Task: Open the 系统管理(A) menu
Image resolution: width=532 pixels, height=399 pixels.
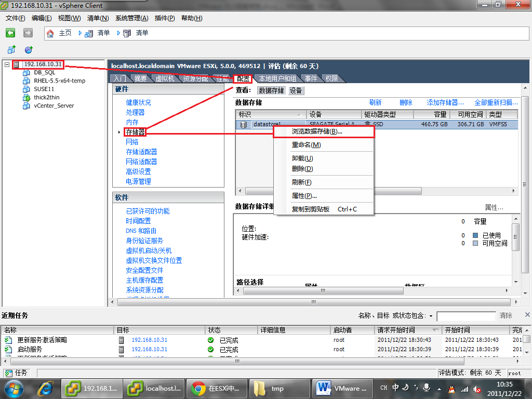Action: pyautogui.click(x=131, y=18)
